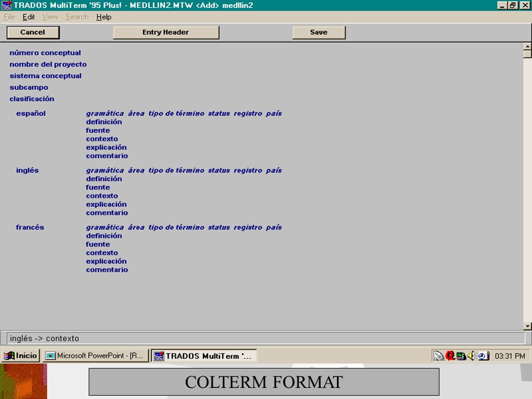
Task: Click the scrollbar up arrow
Action: point(527,47)
